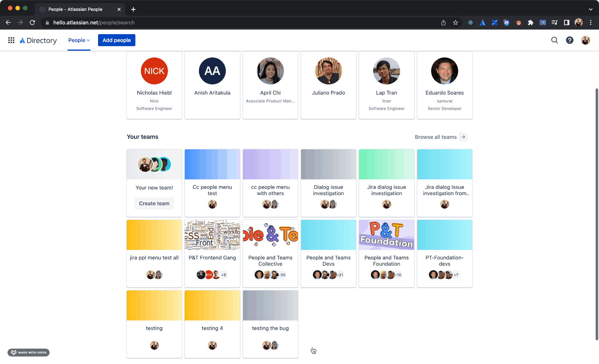Open Anish Aritakula's profile card
Screen dimensions: 599x364
(212, 85)
